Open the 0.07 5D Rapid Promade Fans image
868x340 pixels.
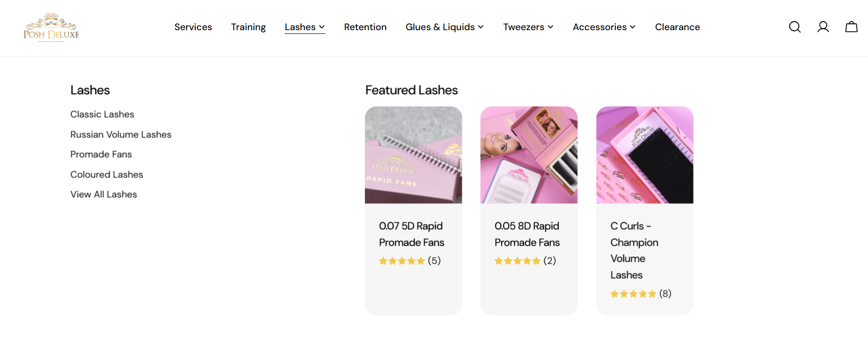tap(413, 155)
